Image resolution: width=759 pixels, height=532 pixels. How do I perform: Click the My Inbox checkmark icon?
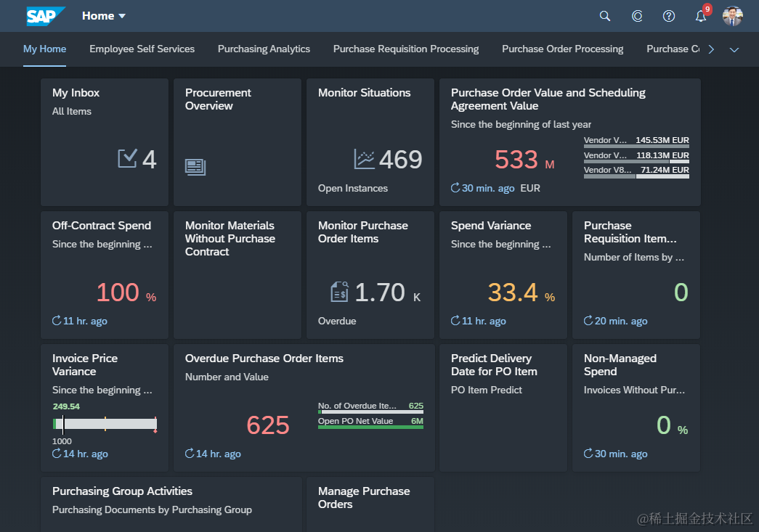tap(127, 159)
